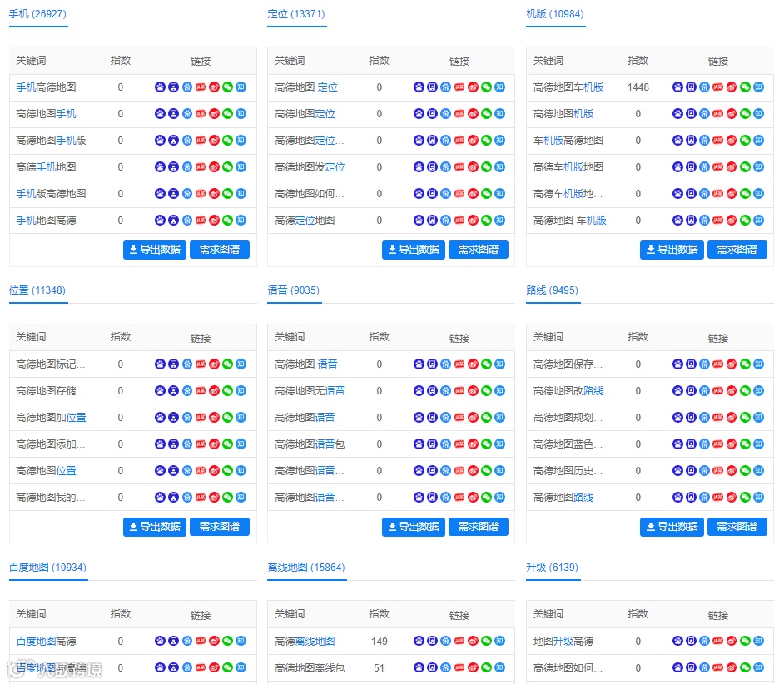The width and height of the screenshot is (784, 684).
Task: Click 链接 column header in 机版 table
Action: click(718, 61)
